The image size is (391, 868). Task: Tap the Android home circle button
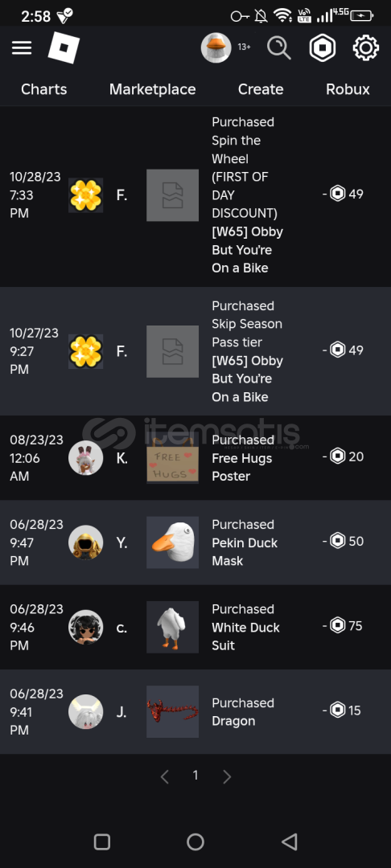point(195,841)
